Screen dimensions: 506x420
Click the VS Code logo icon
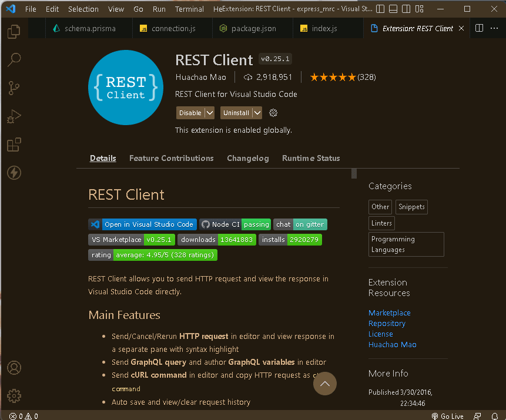tap(11, 9)
